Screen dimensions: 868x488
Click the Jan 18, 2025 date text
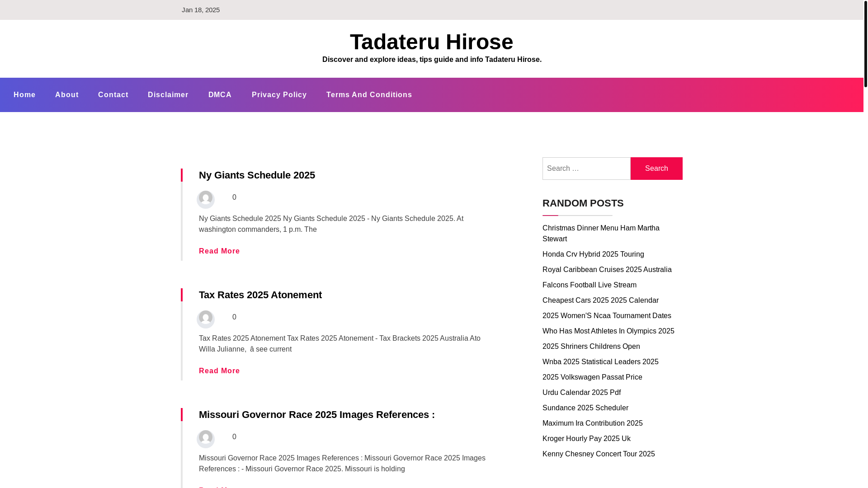point(201,10)
